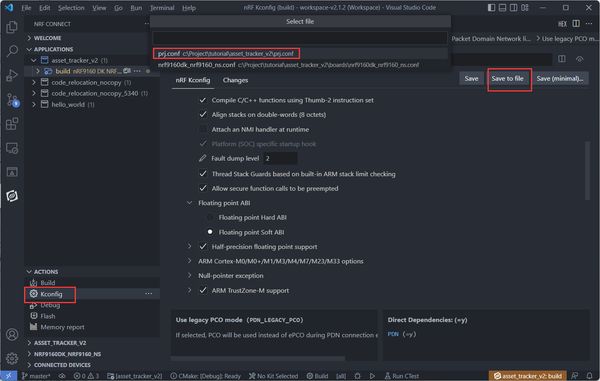600x381 pixels.
Task: Click the Kconfig options vertical scrollbar
Action: [x=587, y=170]
